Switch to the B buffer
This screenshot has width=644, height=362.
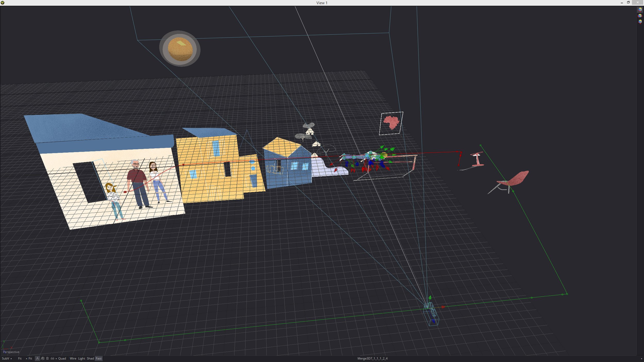coord(47,358)
